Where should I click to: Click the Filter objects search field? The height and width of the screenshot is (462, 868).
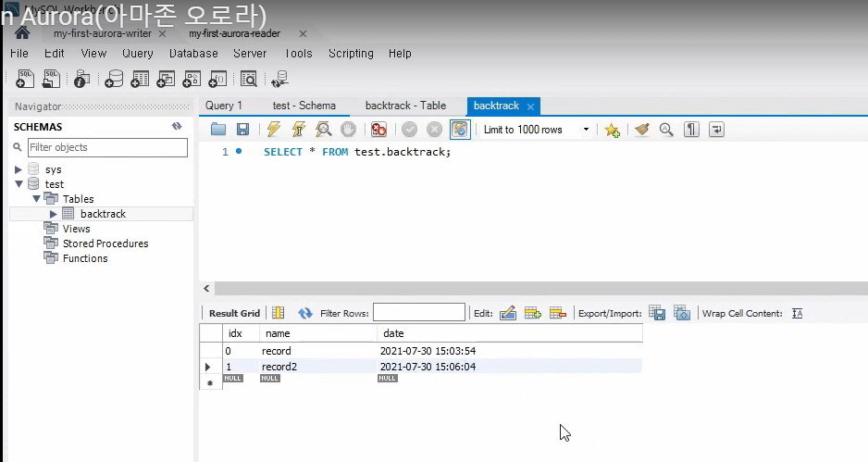[x=107, y=147]
